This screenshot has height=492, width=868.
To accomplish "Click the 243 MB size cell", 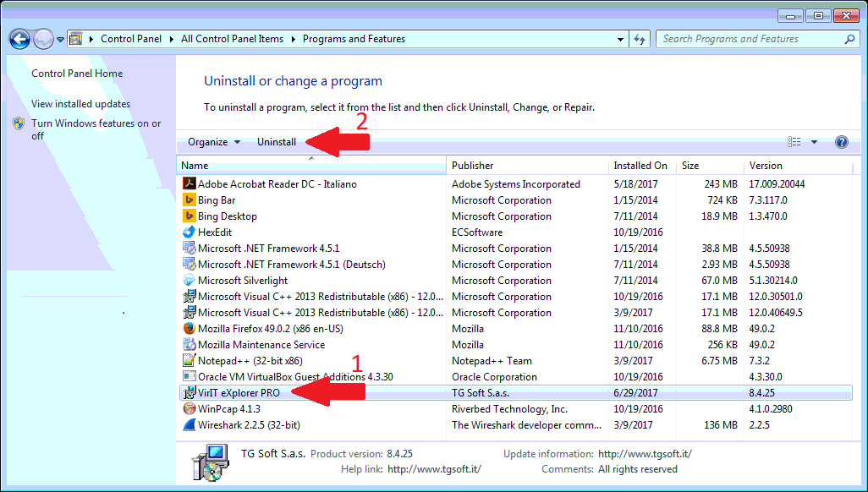I will point(721,183).
